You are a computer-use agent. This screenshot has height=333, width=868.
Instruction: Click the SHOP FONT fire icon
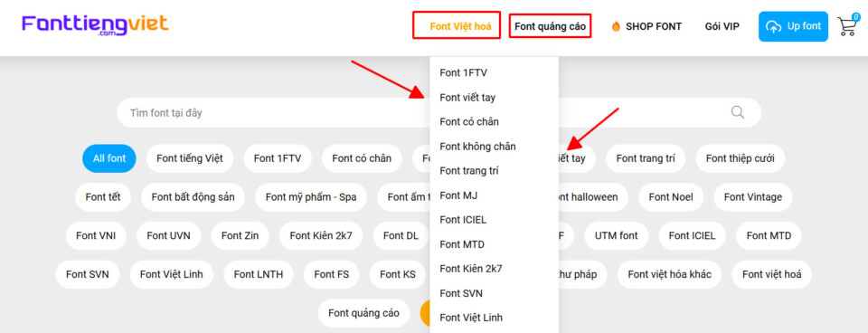[616, 26]
